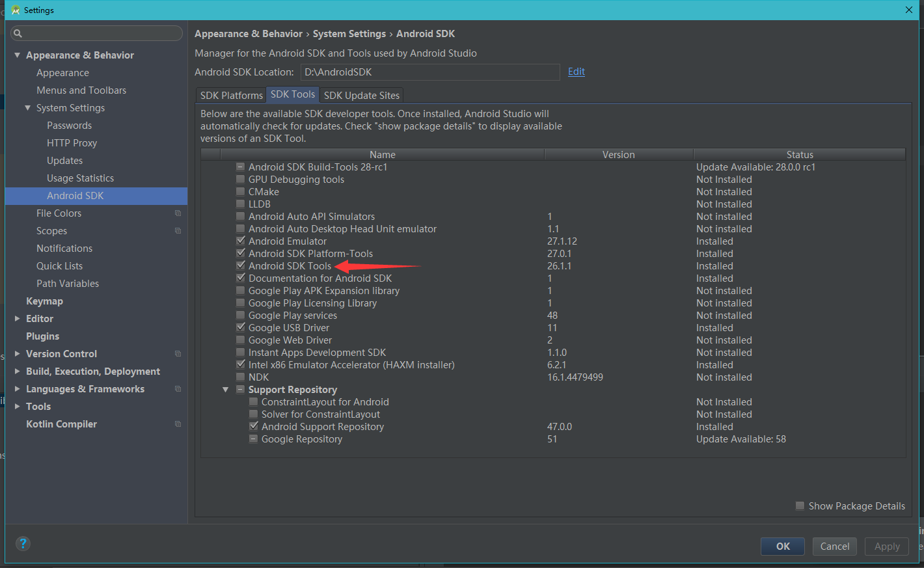This screenshot has height=568, width=924.
Task: Click the settings search field
Action: [x=97, y=33]
